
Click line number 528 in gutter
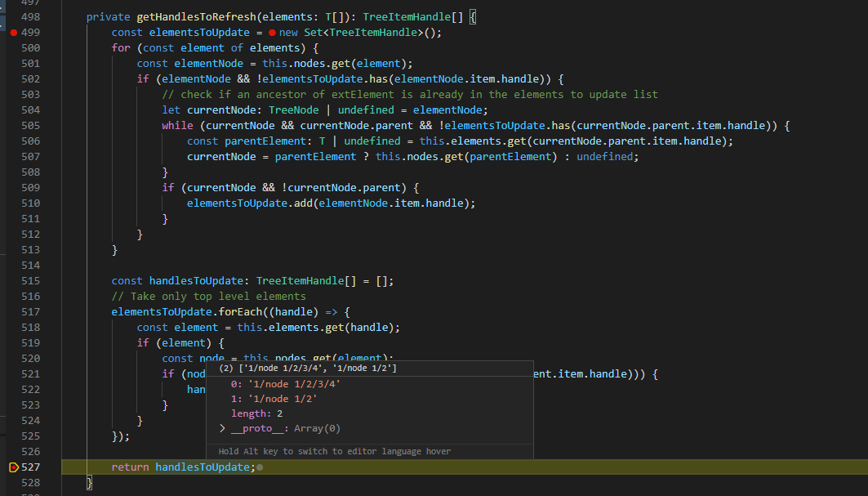point(30,483)
